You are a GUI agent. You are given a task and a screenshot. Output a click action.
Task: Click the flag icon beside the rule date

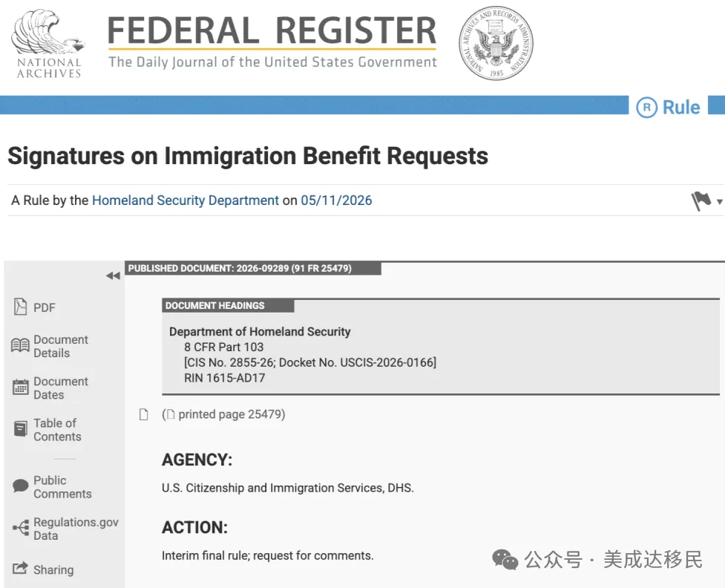(701, 200)
